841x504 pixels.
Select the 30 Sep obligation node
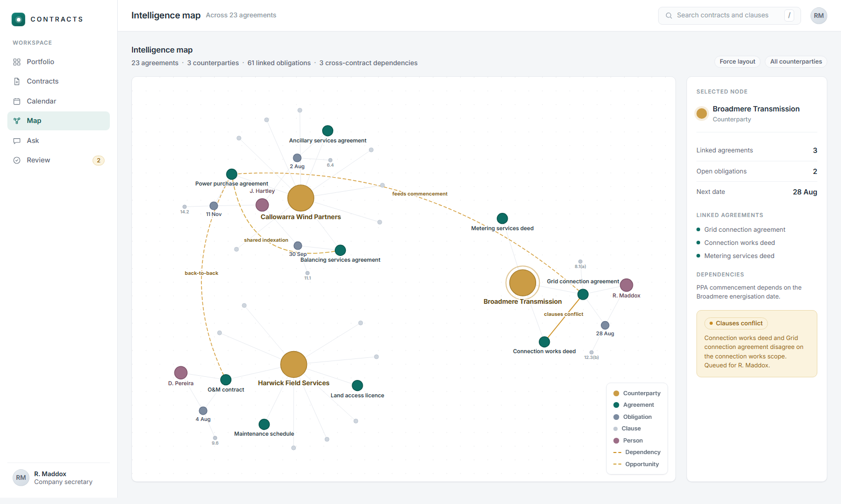click(x=298, y=245)
